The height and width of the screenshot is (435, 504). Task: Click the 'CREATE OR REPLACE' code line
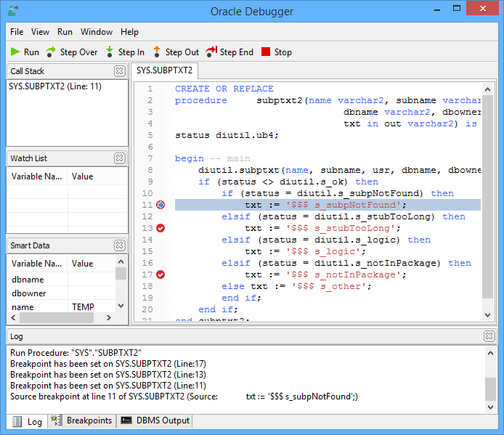tap(224, 89)
